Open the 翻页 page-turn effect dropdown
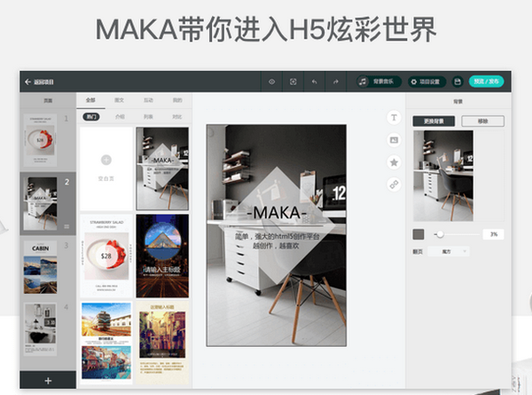532x395 pixels. (x=449, y=252)
